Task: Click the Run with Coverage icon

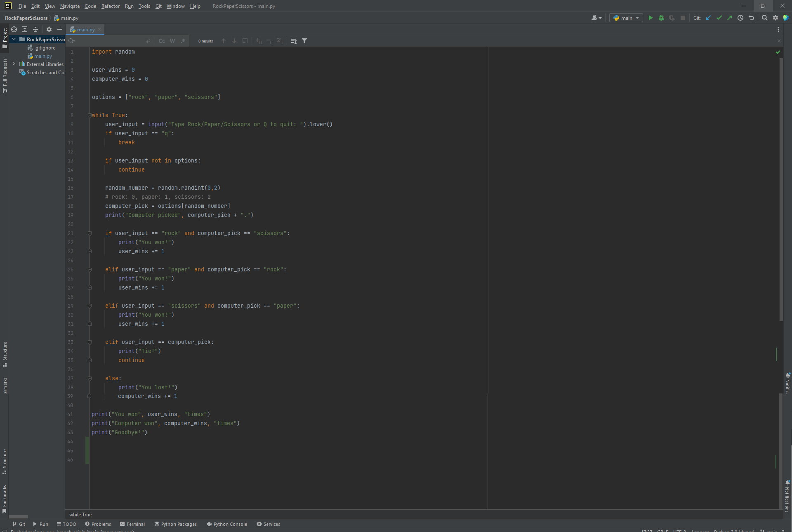Action: click(x=672, y=18)
